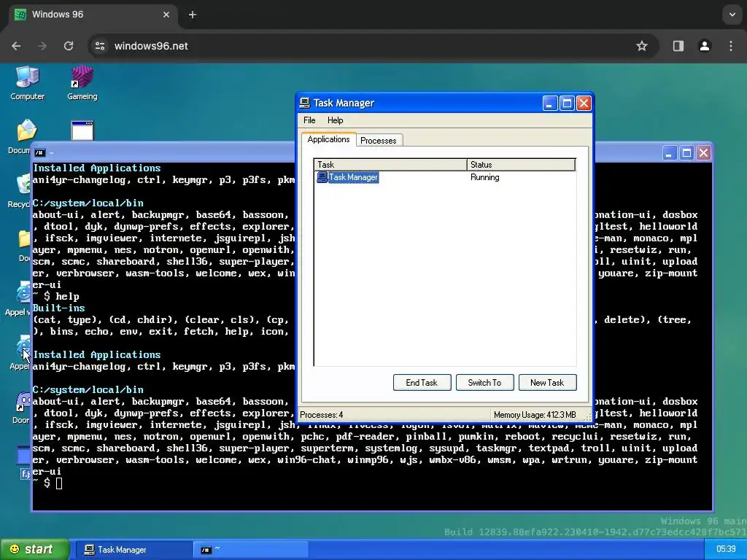Activate the terminal taskbar button
The width and height of the screenshot is (747, 560).
(252, 550)
